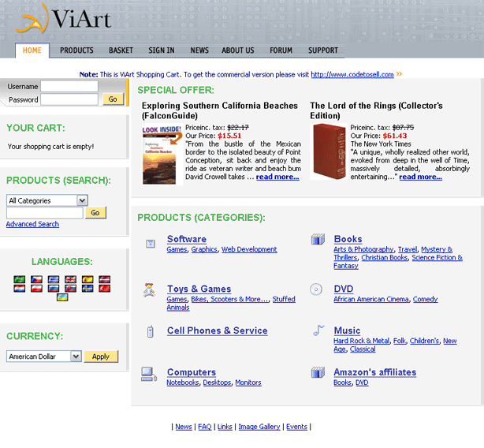The height and width of the screenshot is (448, 484).
Task: Open the Advanced Search link
Action: click(x=32, y=224)
